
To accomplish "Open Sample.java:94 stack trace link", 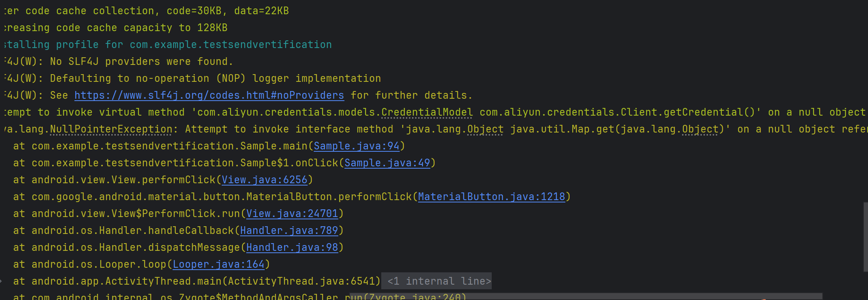I will [357, 146].
